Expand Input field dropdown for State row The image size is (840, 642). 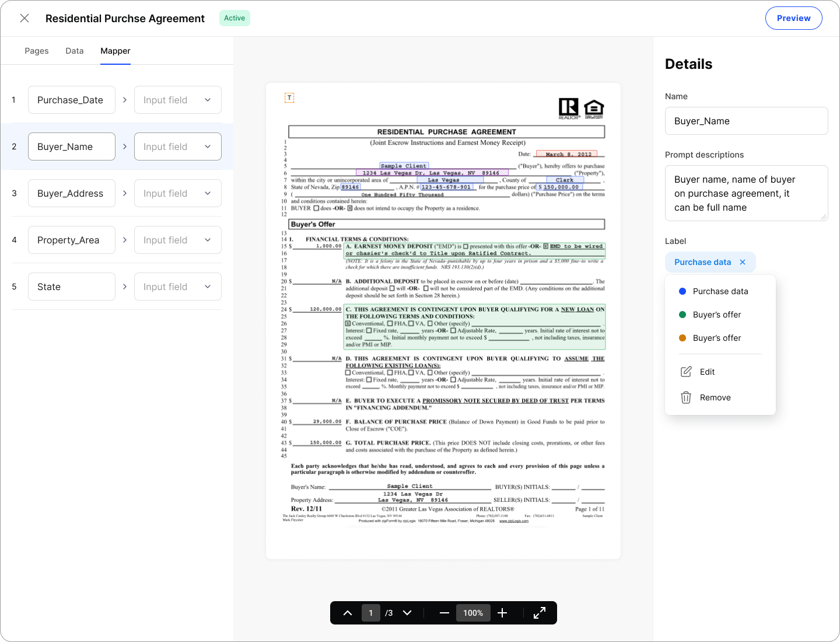click(177, 287)
